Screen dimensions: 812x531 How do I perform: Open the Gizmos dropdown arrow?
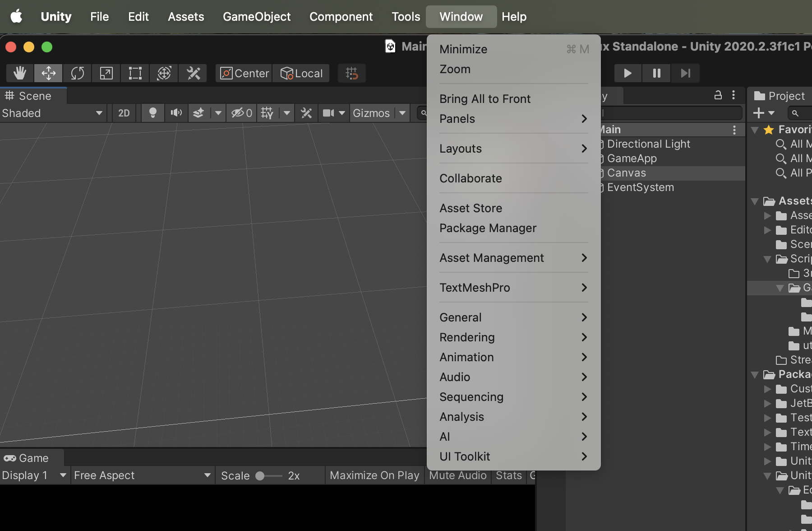pyautogui.click(x=402, y=113)
